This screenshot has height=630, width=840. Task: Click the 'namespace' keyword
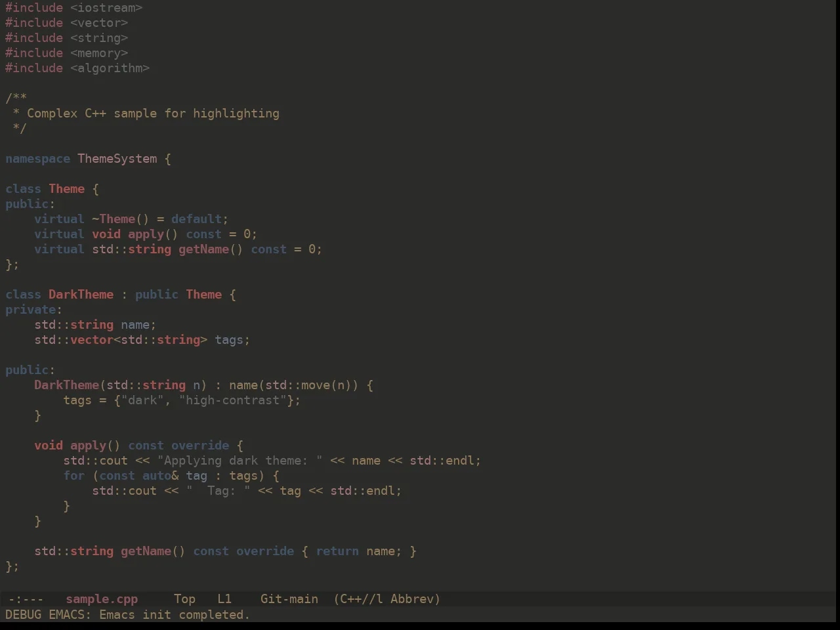coord(37,159)
